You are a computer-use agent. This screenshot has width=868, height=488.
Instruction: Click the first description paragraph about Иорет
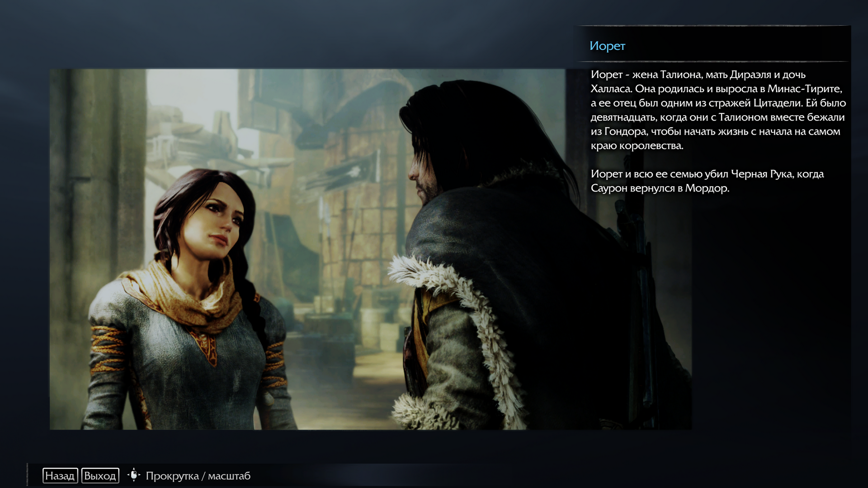pyautogui.click(x=717, y=110)
